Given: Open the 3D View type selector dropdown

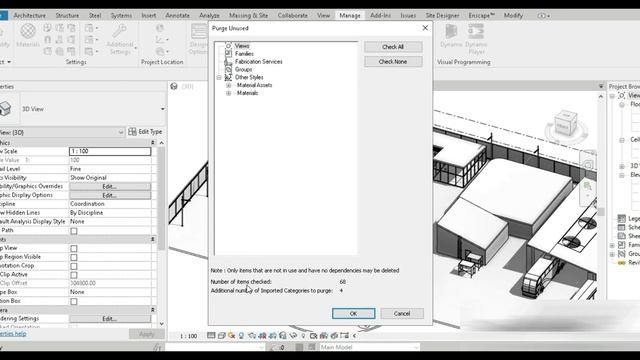Looking at the screenshot, I should (163, 109).
